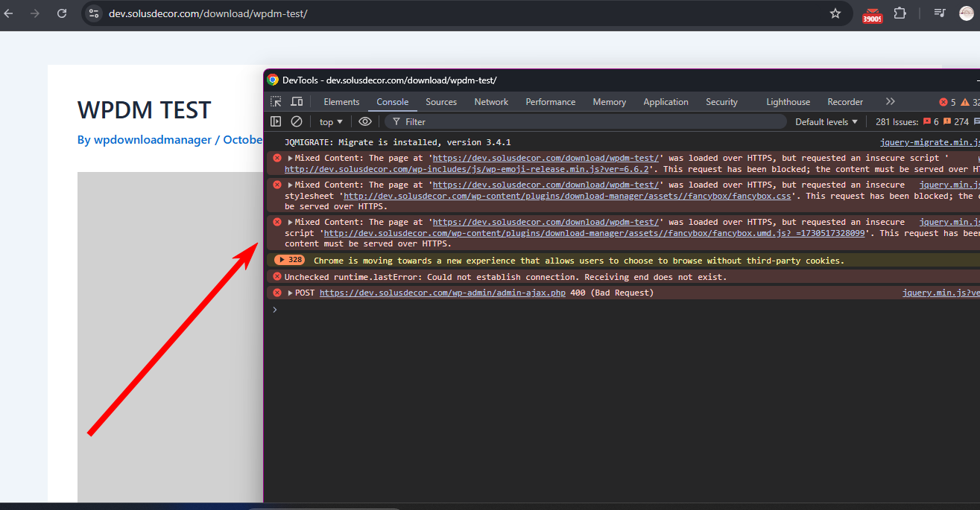
Task: Reload page with the refresh icon
Action: tap(62, 13)
